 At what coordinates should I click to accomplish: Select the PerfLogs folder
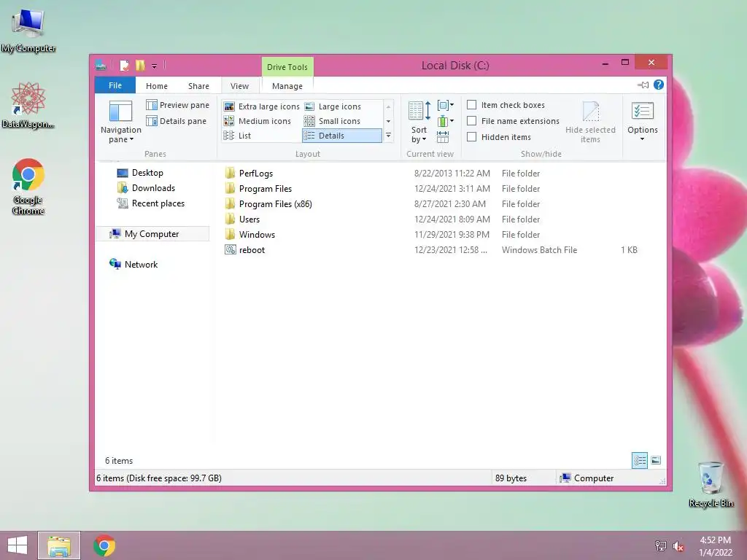(x=256, y=174)
